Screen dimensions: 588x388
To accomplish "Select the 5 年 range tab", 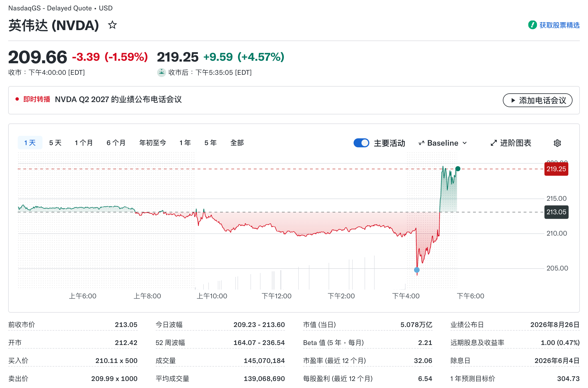I will (210, 143).
